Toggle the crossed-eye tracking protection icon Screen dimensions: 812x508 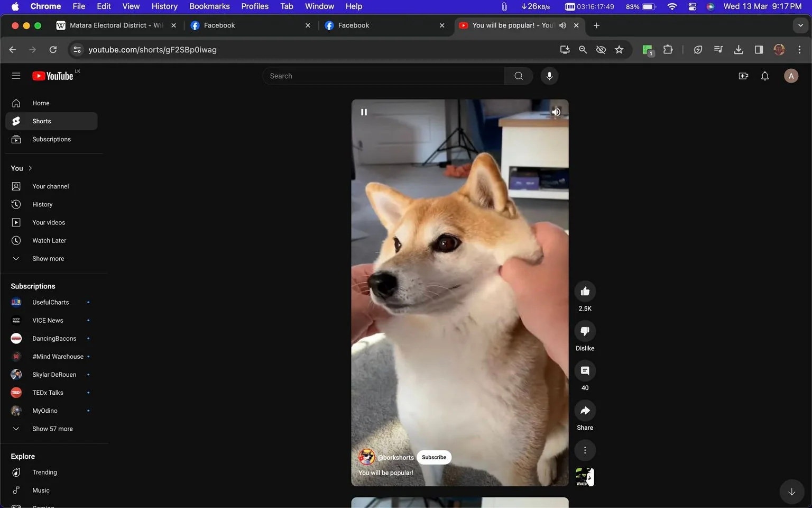[601, 50]
